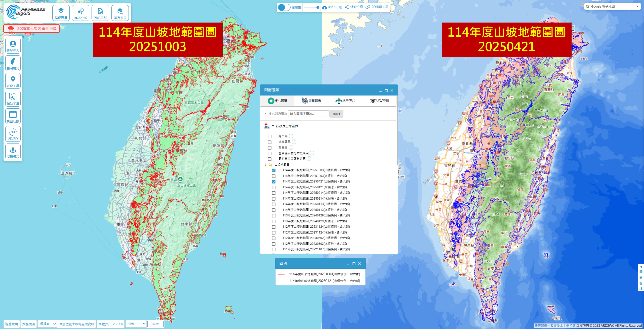Enable the 縣市界 checkbox
Screen dimensions: 644x329
(x=269, y=136)
